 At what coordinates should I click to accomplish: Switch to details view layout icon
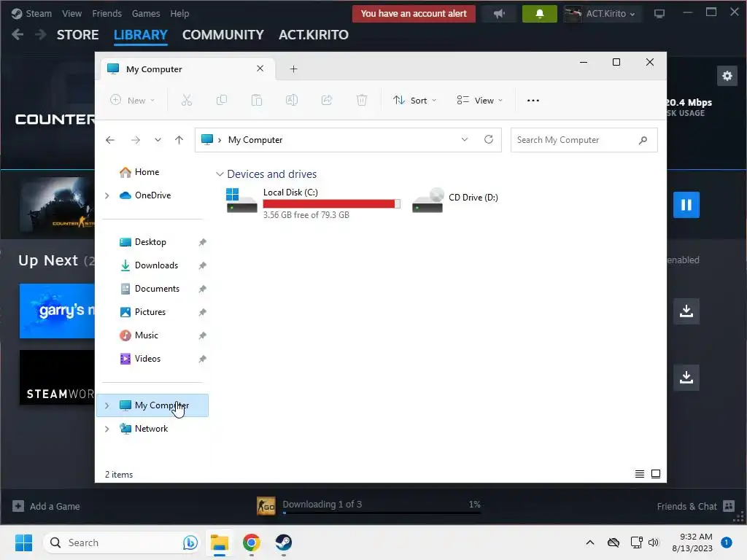(640, 474)
